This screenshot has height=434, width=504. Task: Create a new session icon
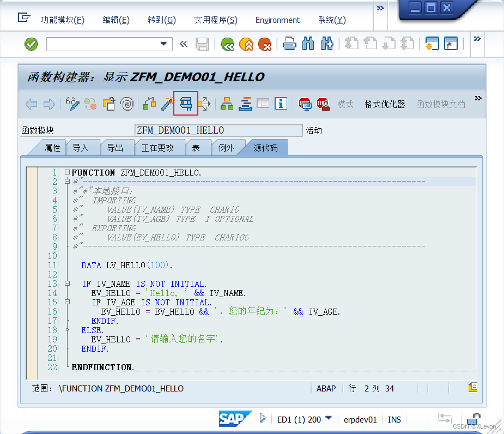coord(432,44)
